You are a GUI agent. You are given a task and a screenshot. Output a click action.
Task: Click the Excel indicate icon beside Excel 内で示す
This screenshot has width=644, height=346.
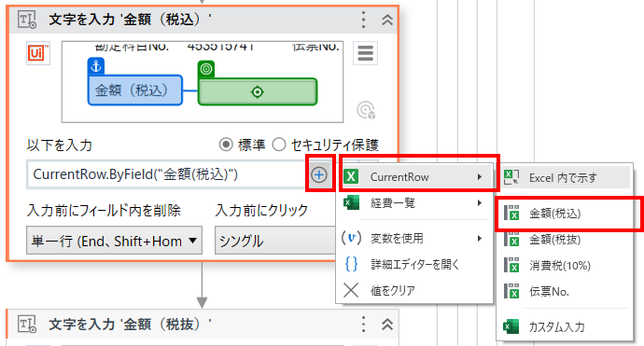(x=511, y=178)
